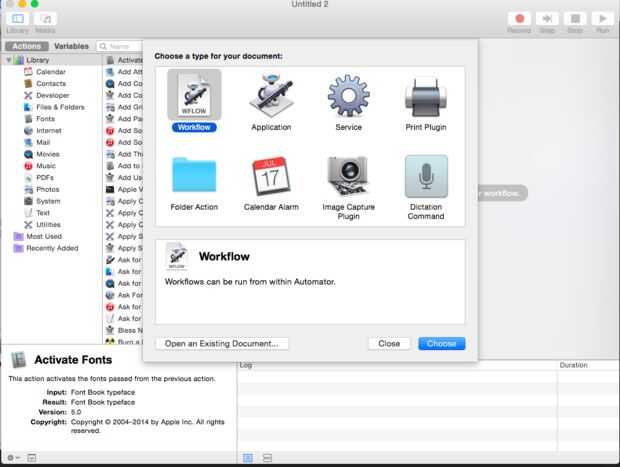Toggle the description pane button
The width and height of the screenshot is (620, 467).
click(x=32, y=458)
